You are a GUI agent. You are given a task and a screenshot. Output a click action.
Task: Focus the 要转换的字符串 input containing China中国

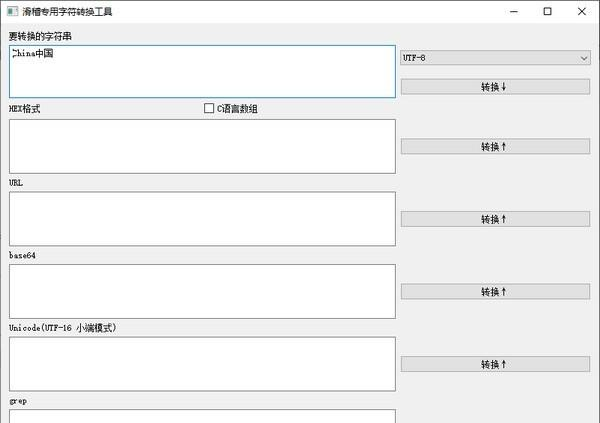click(x=202, y=71)
